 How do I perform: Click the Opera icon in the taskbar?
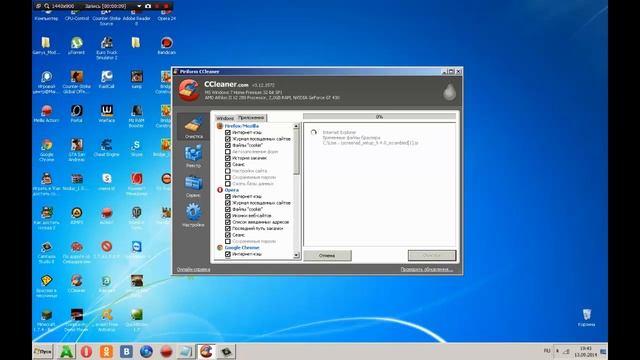[86, 351]
